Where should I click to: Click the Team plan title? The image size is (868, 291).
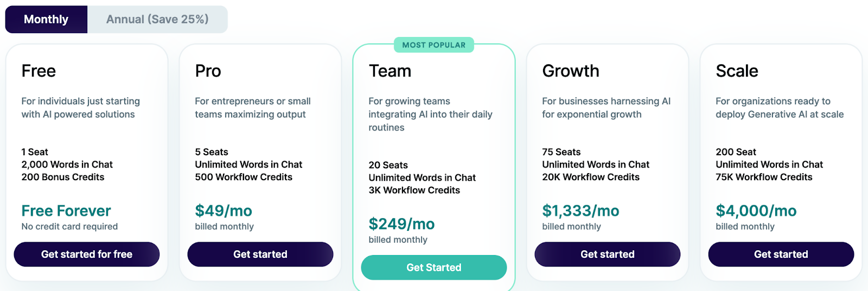(x=390, y=71)
